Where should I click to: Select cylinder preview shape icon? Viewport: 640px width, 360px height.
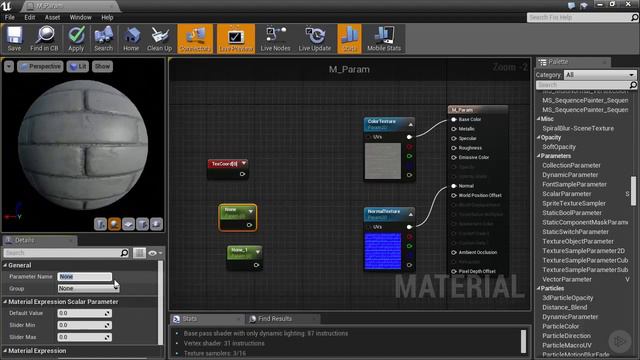point(100,224)
